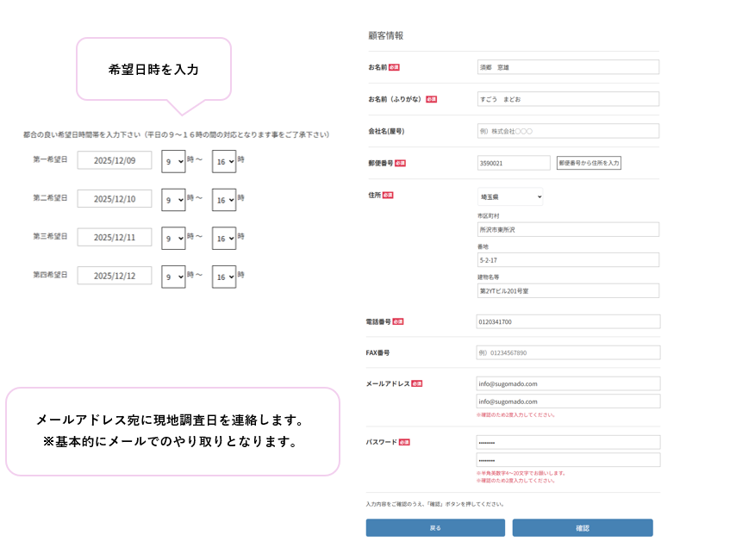Open the fourth preference start hour dropdown

(x=173, y=277)
